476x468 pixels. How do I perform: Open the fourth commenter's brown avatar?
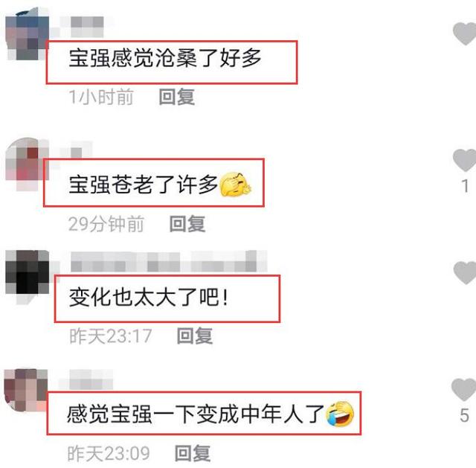(26, 391)
